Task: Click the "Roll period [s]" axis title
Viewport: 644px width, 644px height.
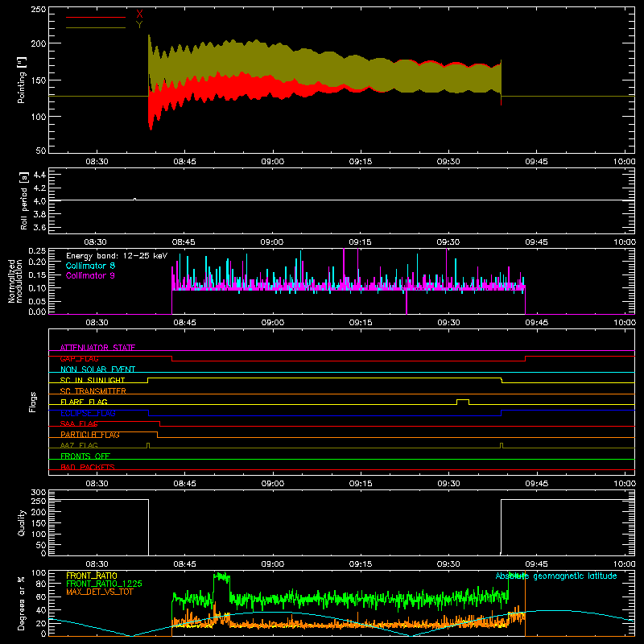Action: 23,200
